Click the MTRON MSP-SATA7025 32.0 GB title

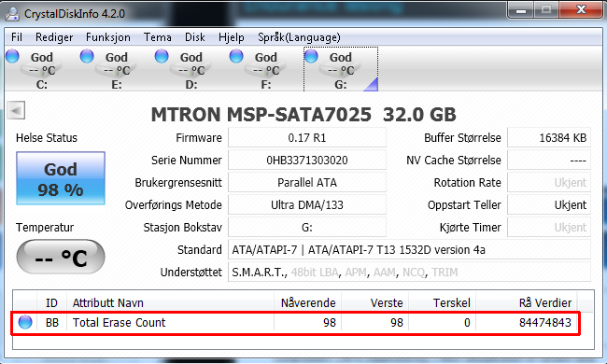pos(303,114)
